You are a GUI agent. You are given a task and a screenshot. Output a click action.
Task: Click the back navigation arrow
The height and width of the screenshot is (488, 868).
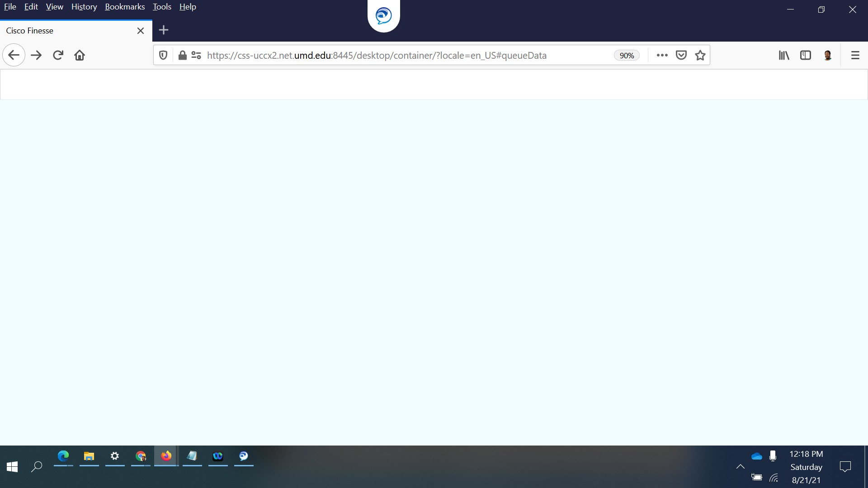tap(14, 55)
